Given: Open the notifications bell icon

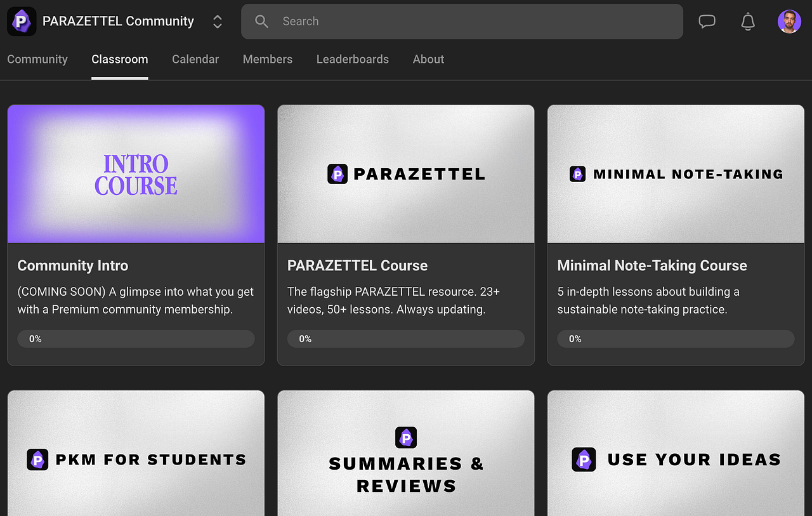Looking at the screenshot, I should [x=748, y=22].
